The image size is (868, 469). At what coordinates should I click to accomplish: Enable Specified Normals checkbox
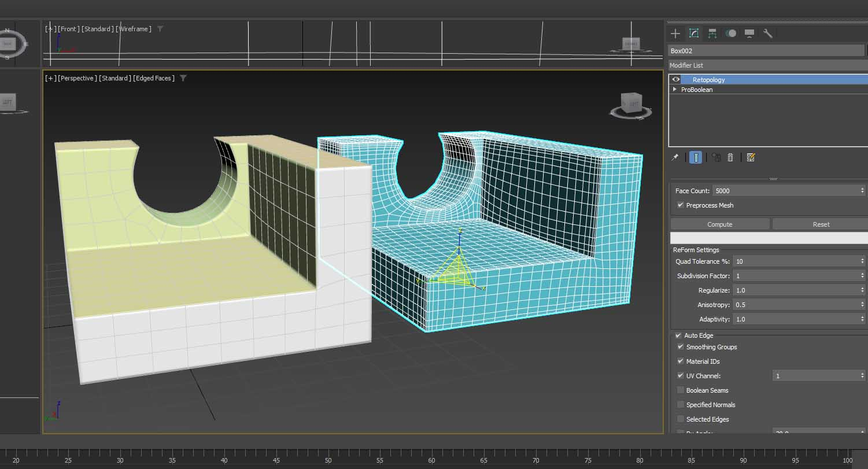(x=681, y=405)
